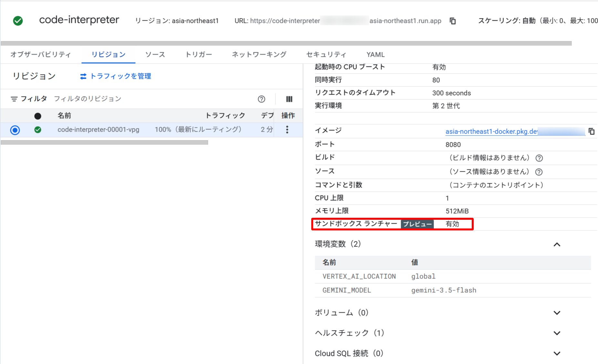Expand the Cloud SQL 接続 (0) section
598x364 pixels.
557,353
